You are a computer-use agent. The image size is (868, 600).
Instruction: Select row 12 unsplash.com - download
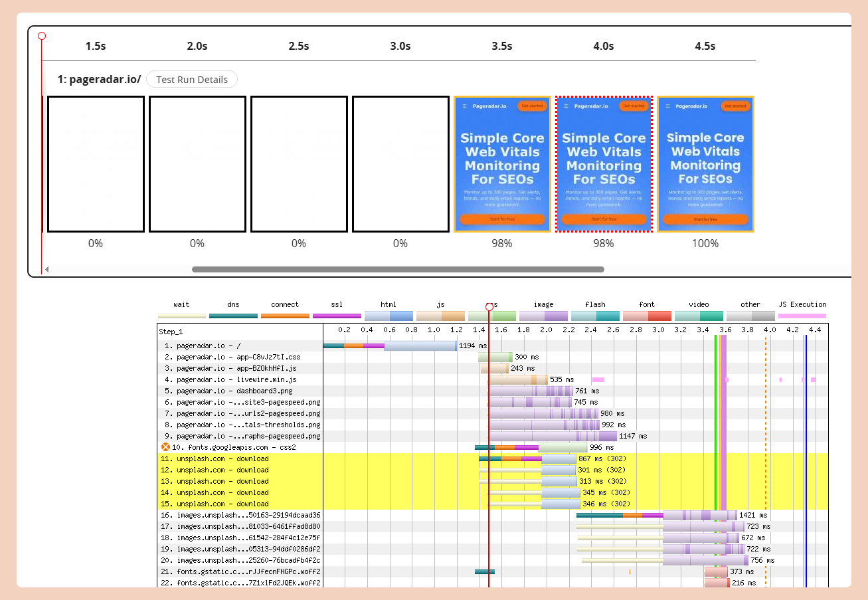coord(493,470)
